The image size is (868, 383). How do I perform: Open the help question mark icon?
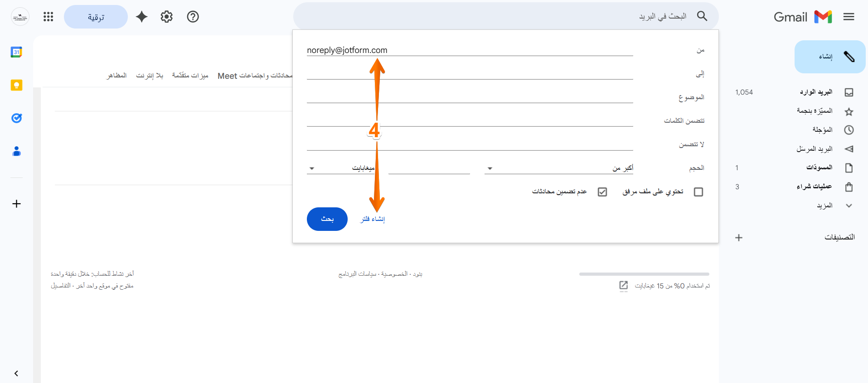pos(193,17)
